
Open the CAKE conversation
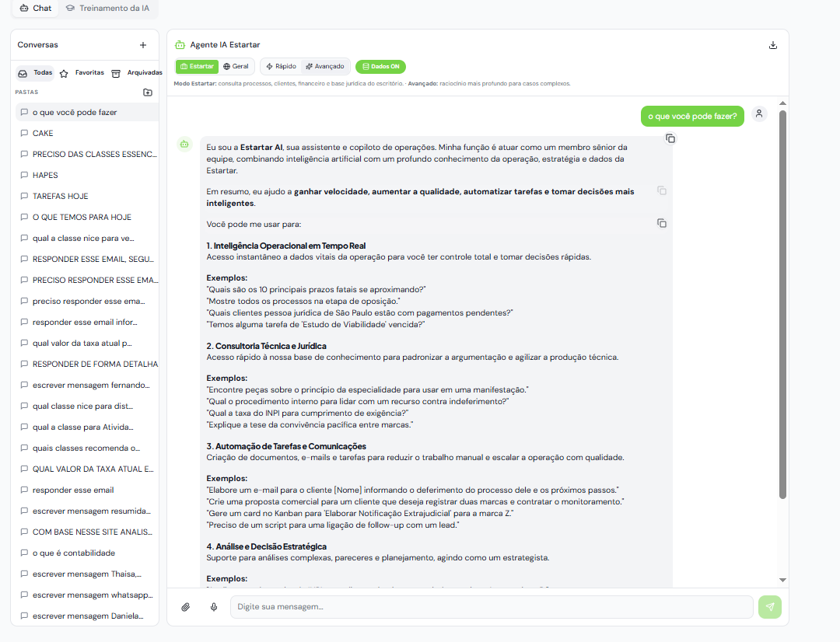click(x=86, y=134)
